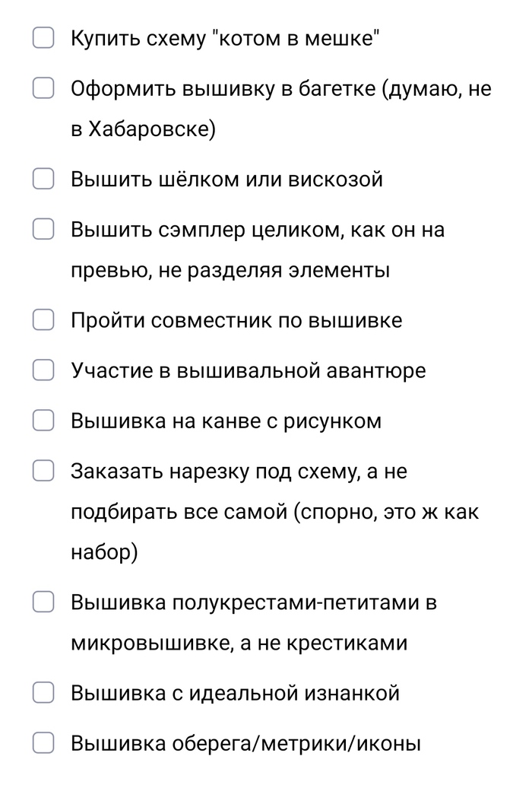532x788 pixels.
Task: Mark the "Вышивка полукрестами-петитами" checkbox
Action: click(43, 602)
